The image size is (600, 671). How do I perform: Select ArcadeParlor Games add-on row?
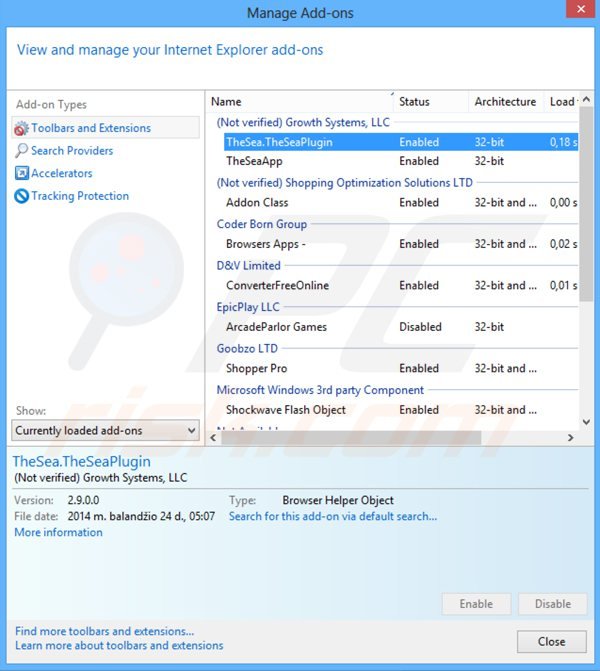tap(401, 327)
